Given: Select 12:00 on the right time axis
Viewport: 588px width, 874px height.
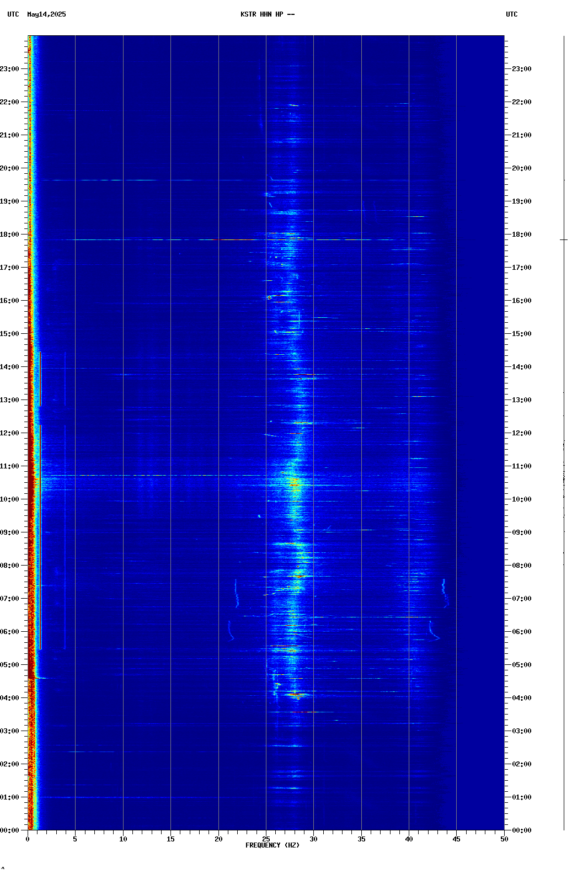Looking at the screenshot, I should coord(522,433).
